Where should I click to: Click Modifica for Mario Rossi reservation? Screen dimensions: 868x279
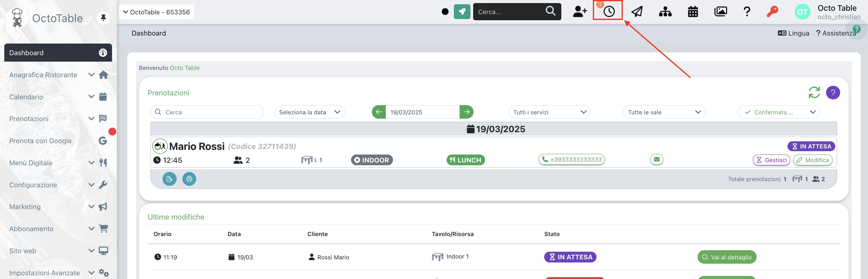[813, 160]
